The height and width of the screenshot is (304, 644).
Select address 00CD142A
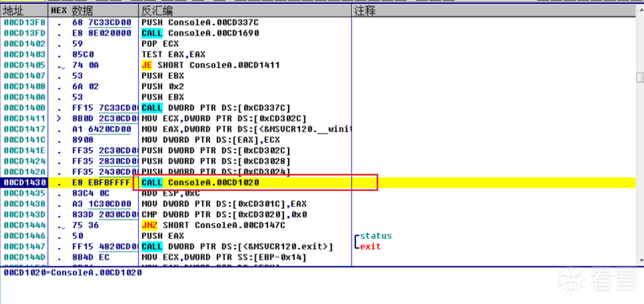pos(25,172)
